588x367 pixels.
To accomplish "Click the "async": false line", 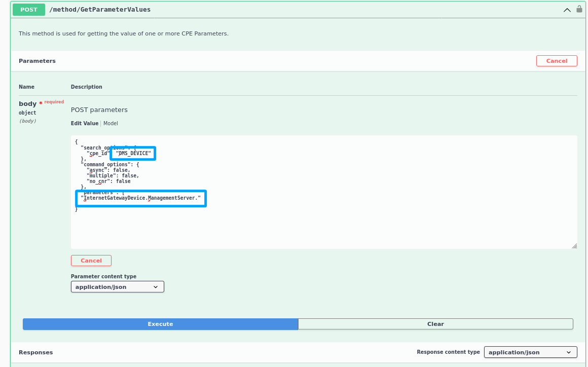I will (108, 170).
